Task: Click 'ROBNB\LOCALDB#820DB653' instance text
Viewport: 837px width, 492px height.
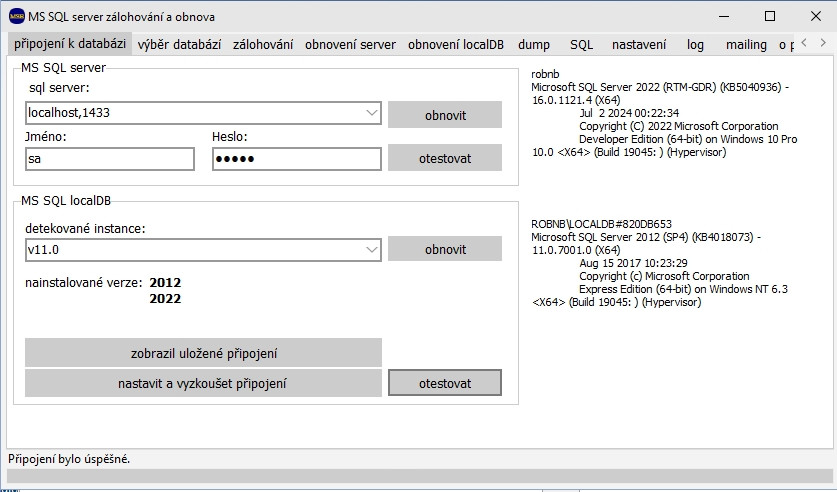Action: click(x=602, y=224)
